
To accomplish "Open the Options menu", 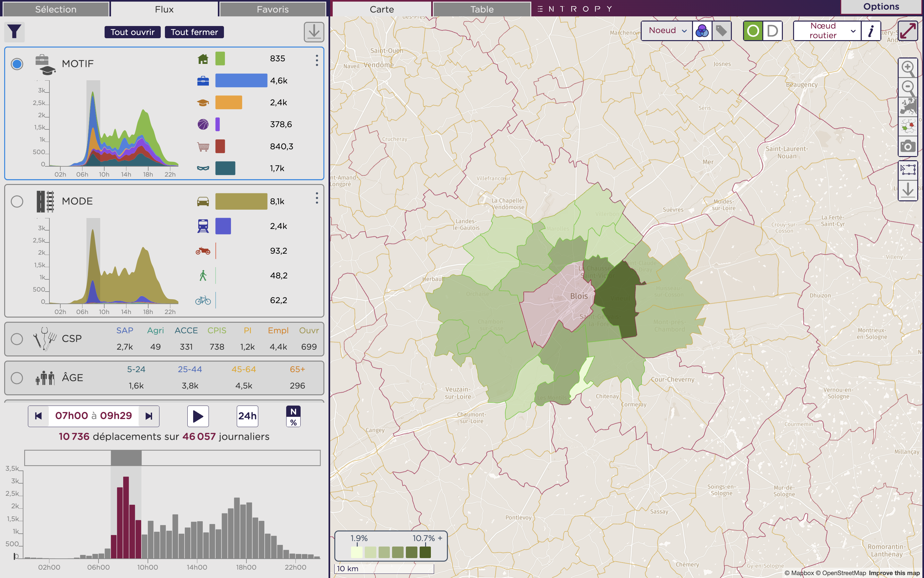I will click(x=881, y=7).
